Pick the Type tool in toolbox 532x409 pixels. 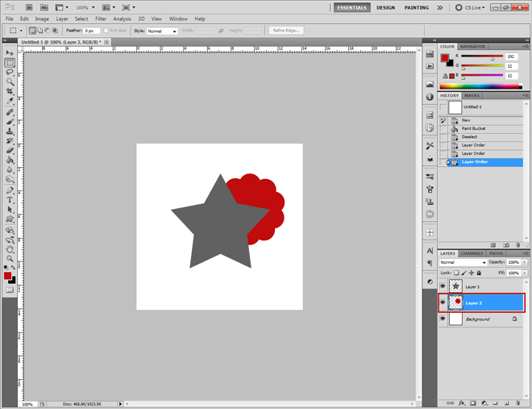pos(10,199)
